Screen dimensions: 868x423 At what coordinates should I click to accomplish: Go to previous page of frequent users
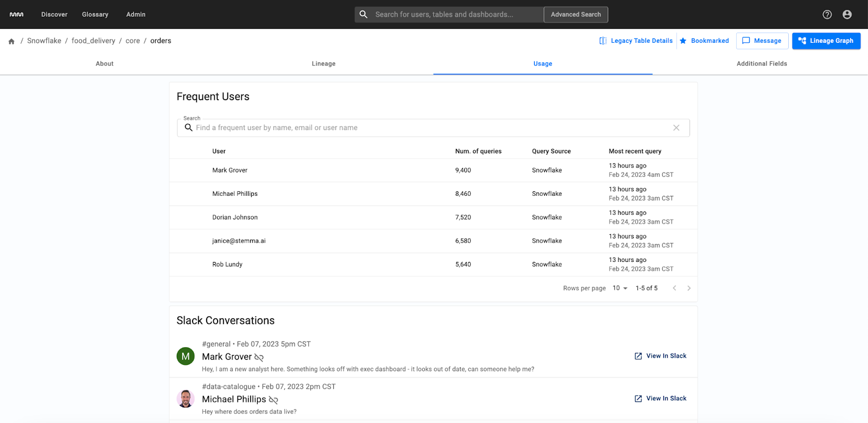(674, 289)
